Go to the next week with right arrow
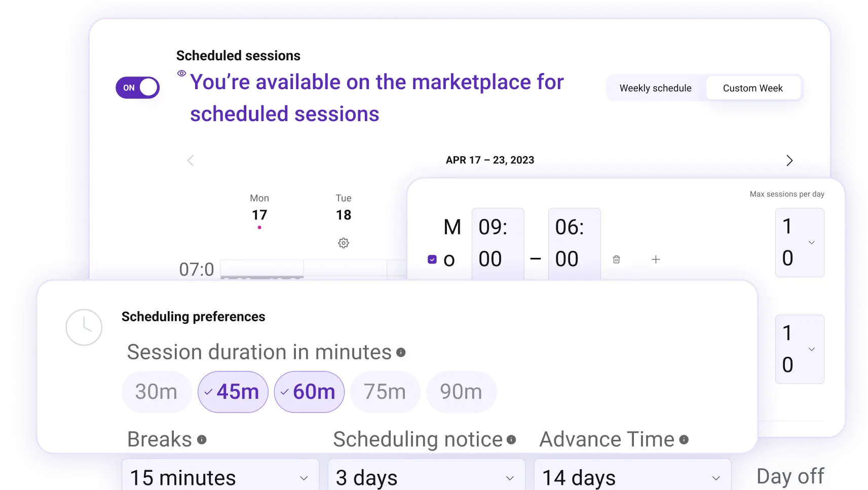This screenshot has width=868, height=490. tap(789, 160)
